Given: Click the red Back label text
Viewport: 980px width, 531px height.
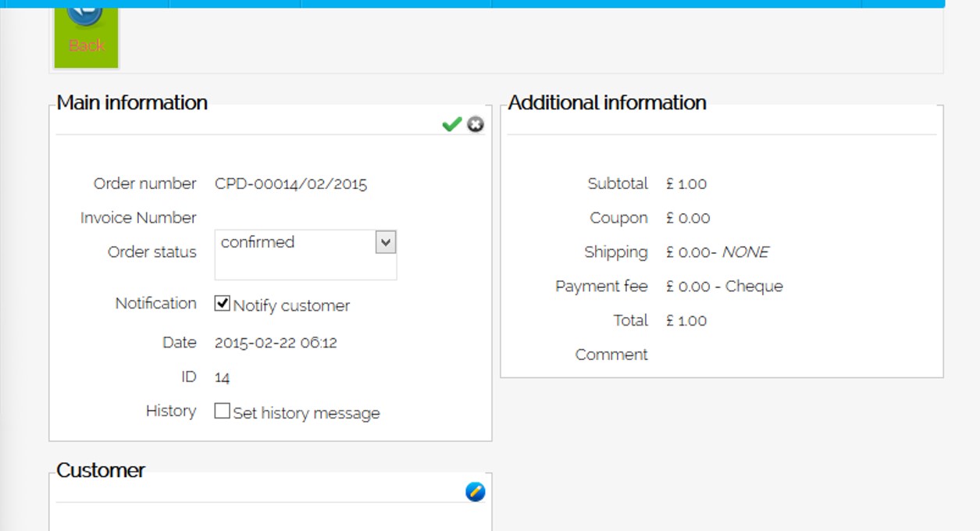Looking at the screenshot, I should (x=86, y=45).
